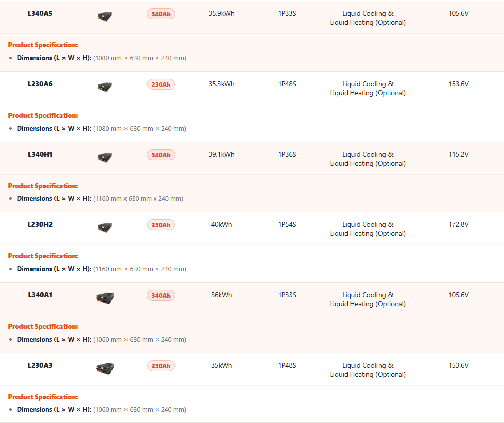Click the 230Ah badge for L230A3
This screenshot has height=423, width=504.
[x=161, y=366]
